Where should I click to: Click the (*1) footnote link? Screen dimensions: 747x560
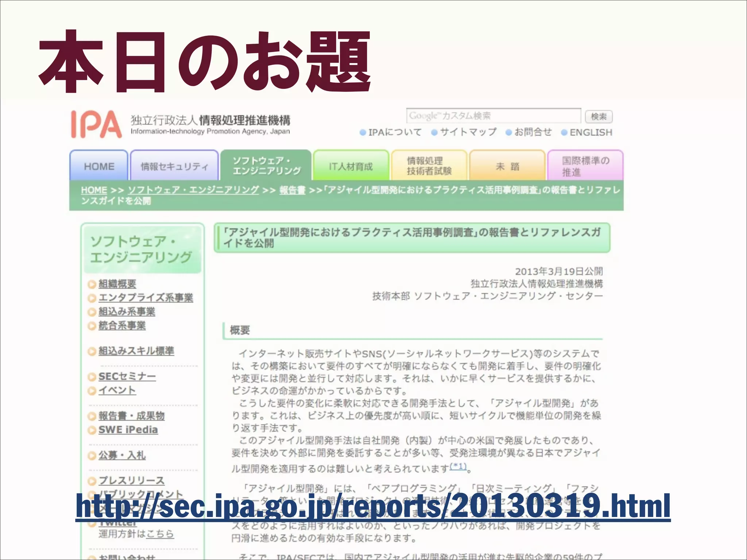[x=458, y=466]
